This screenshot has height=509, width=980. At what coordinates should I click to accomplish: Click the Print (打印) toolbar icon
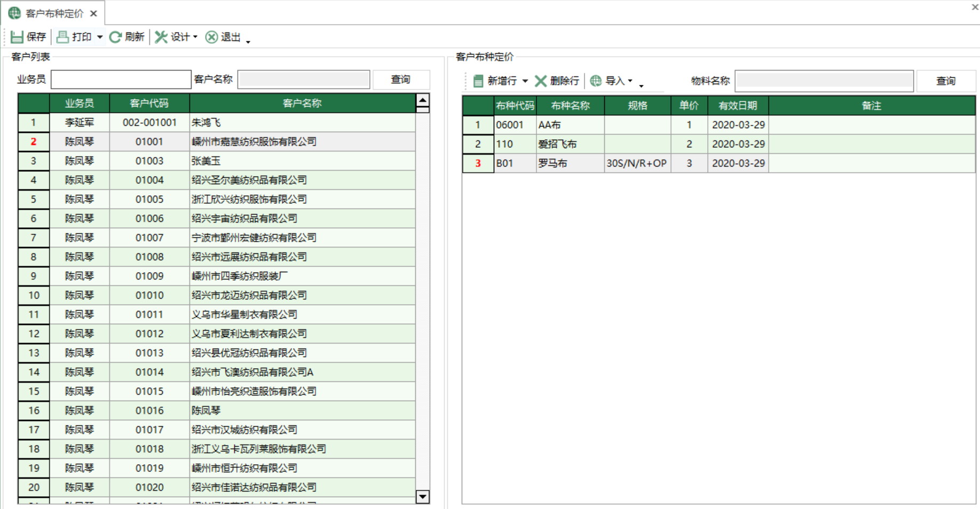pyautogui.click(x=62, y=37)
